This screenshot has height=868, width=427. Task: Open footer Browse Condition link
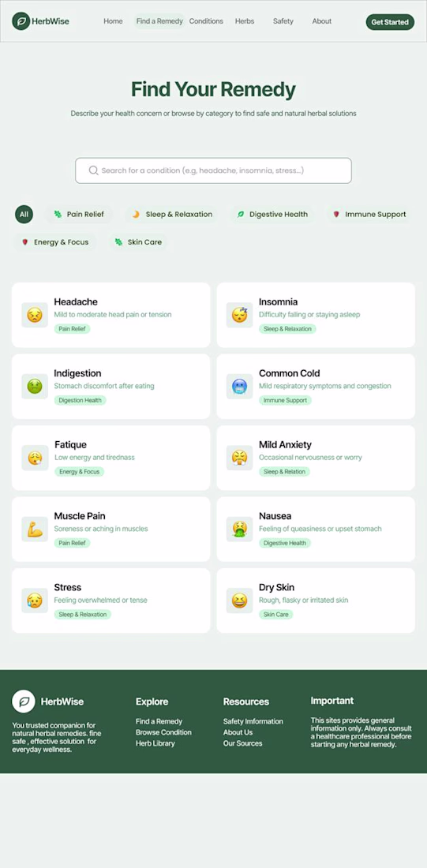(163, 732)
